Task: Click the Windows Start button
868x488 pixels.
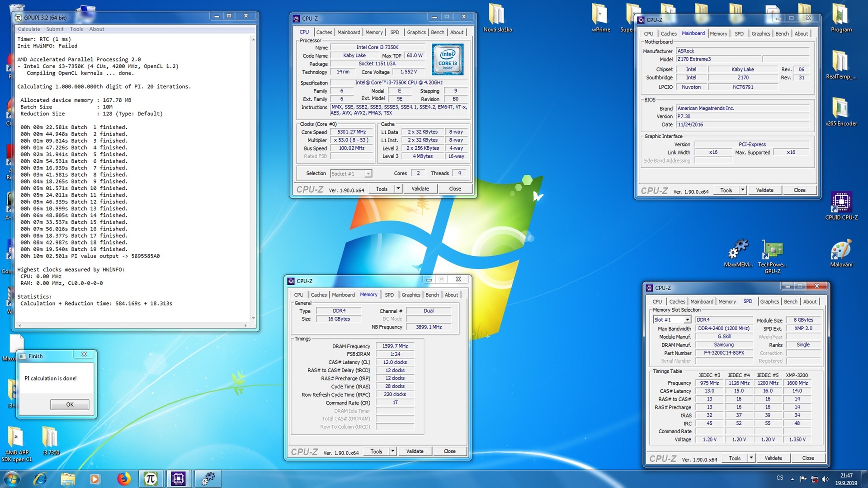Action: pyautogui.click(x=12, y=479)
